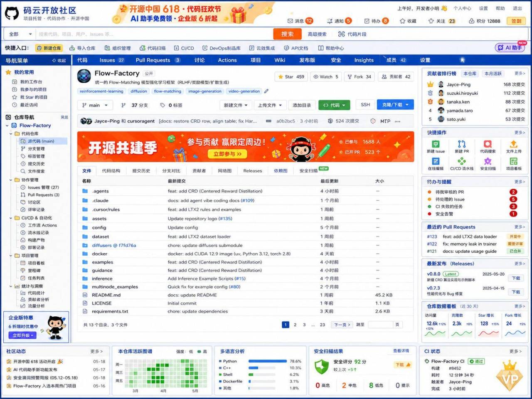The image size is (532, 399).
Task: Open API文档 in the shortcut bar
Action: point(296,48)
